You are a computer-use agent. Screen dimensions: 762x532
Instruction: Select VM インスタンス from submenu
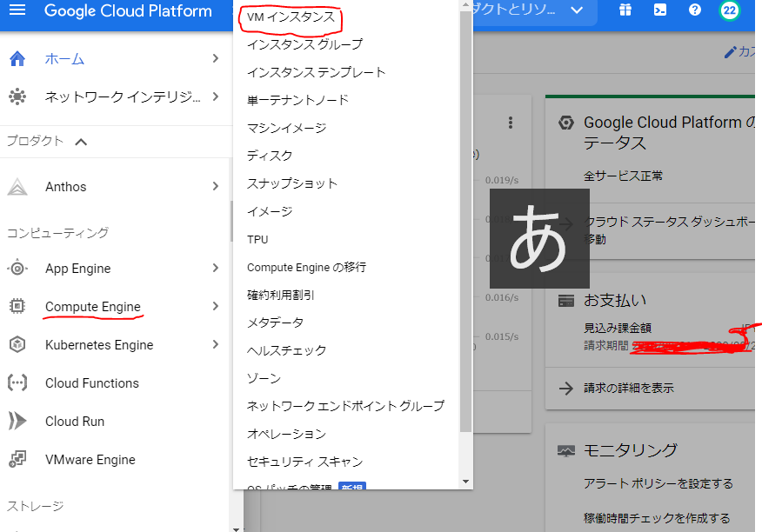point(291,17)
